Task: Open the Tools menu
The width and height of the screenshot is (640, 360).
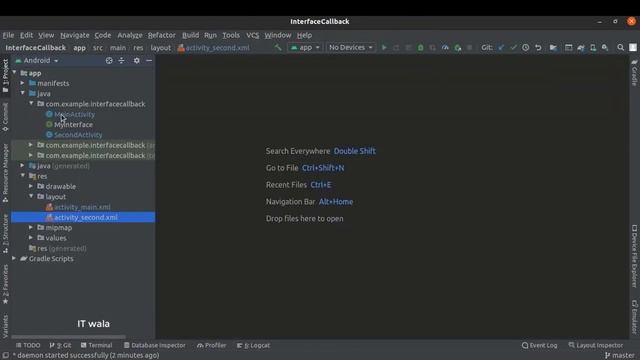Action: click(231, 35)
